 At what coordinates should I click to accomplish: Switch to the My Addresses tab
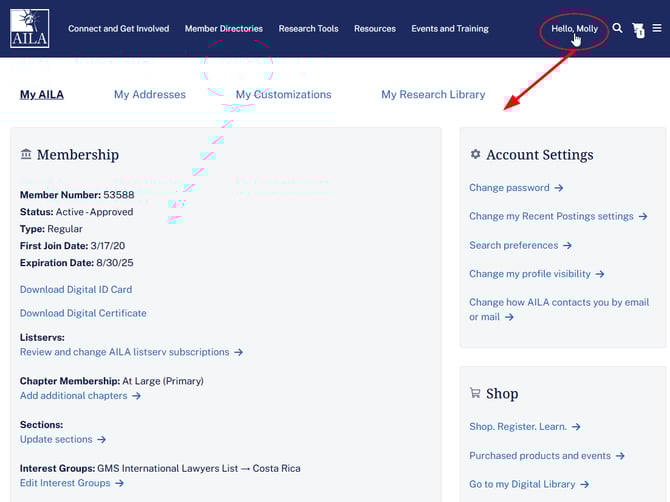coord(150,95)
